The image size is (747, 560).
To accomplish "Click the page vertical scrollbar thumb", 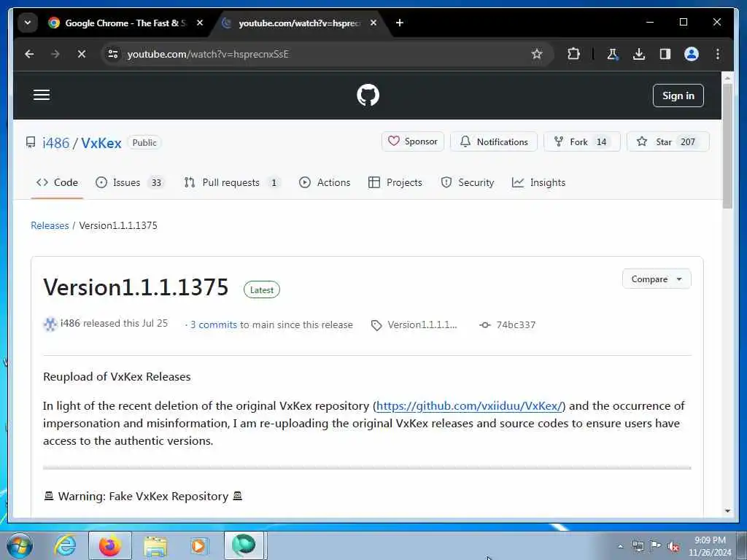I will [727, 146].
